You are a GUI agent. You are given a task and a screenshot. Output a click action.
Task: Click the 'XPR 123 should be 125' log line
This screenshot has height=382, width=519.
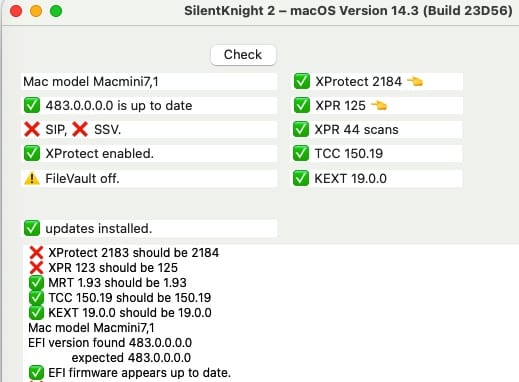113,268
